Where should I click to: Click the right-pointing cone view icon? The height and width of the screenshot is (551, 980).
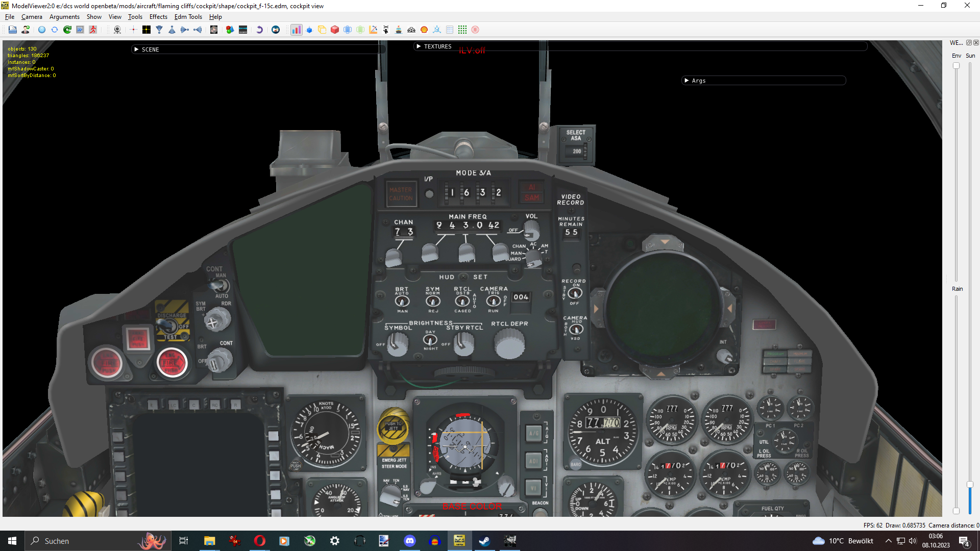pyautogui.click(x=185, y=30)
